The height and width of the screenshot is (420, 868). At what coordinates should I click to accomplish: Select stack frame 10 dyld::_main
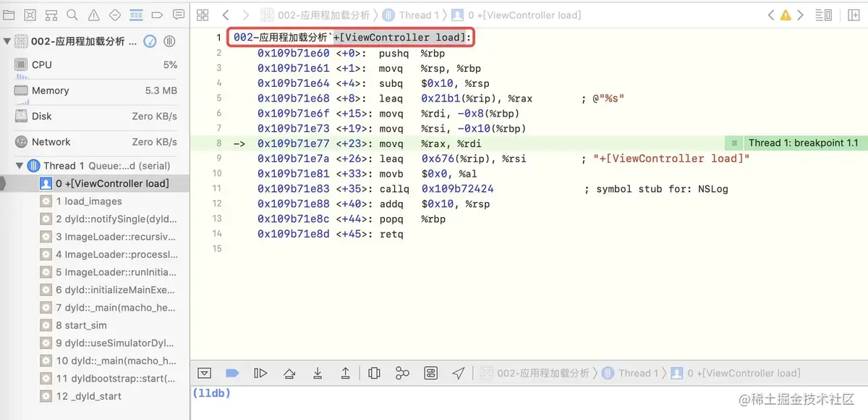pyautogui.click(x=95, y=361)
